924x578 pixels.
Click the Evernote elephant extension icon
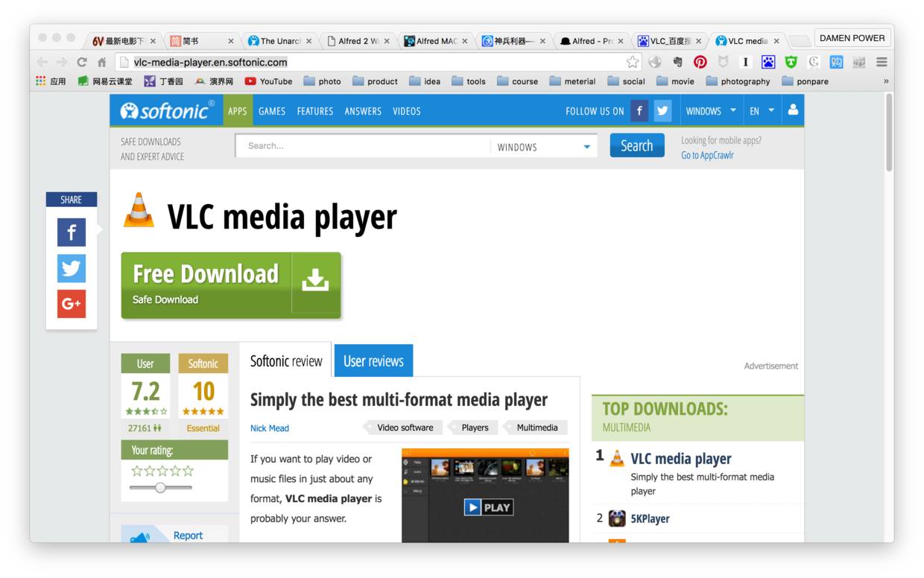coord(677,62)
